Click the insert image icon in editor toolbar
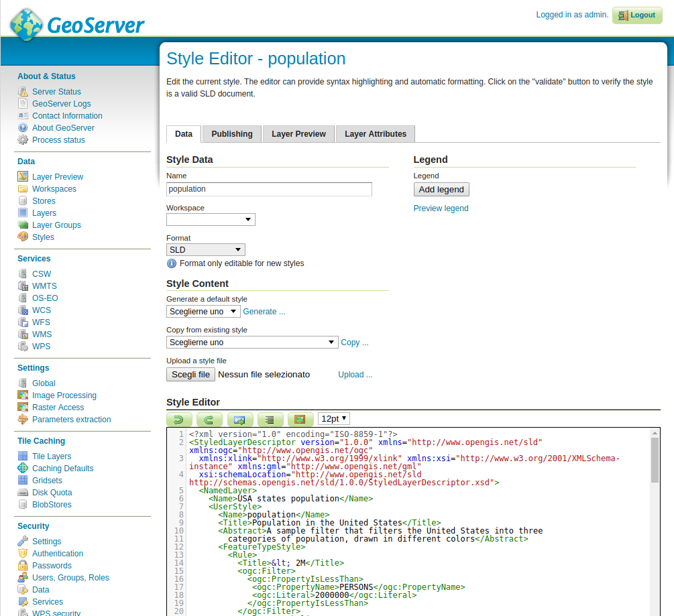Viewport: 674px width, 616px height. (300, 419)
